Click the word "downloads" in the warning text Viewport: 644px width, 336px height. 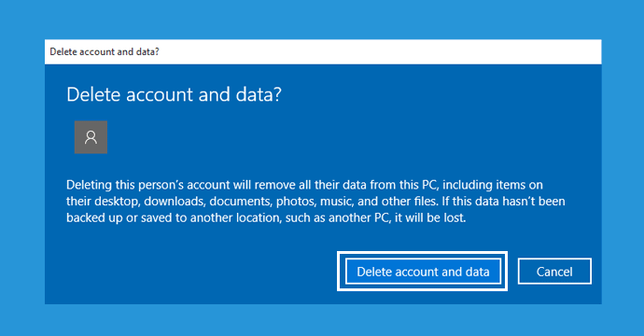175,202
